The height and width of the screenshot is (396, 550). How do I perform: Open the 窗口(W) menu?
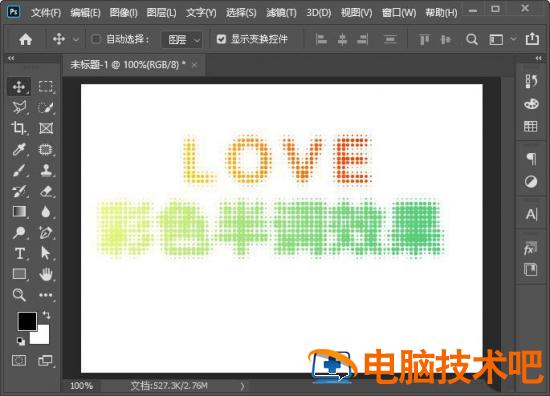coord(399,13)
